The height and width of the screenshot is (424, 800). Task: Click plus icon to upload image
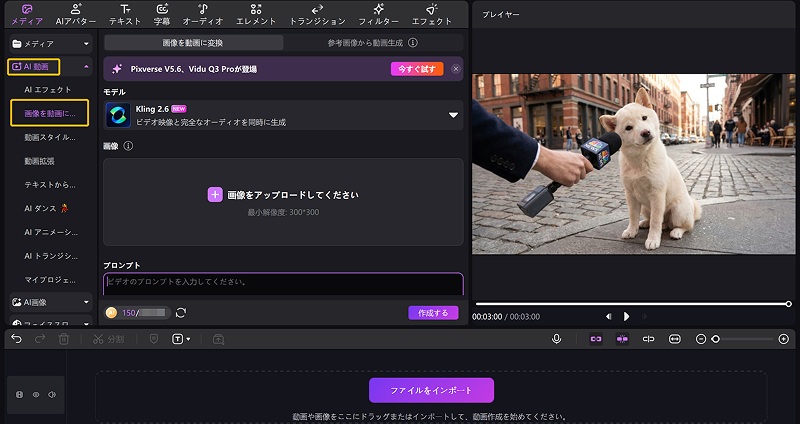(x=215, y=194)
